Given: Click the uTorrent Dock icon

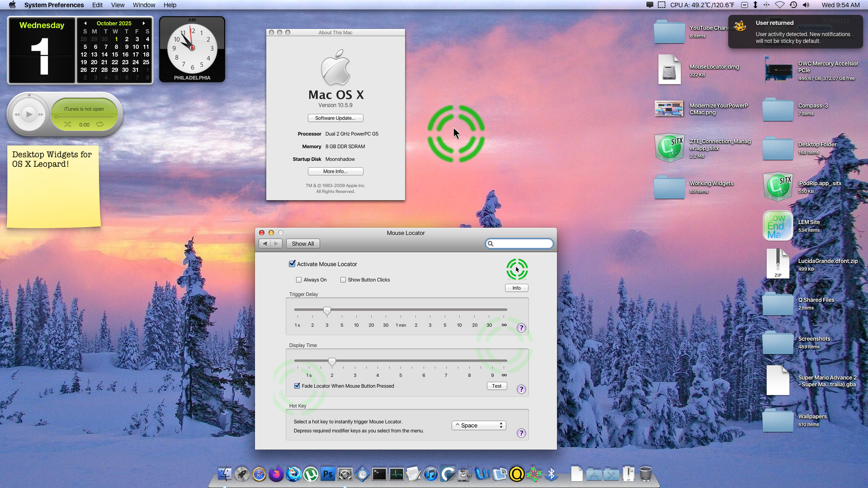Looking at the screenshot, I should click(x=311, y=474).
